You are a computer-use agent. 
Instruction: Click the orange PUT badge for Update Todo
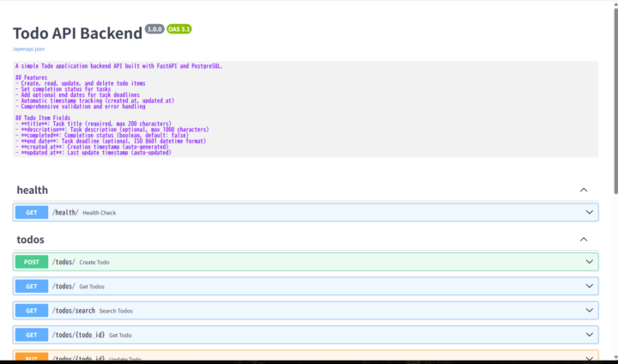31,358
